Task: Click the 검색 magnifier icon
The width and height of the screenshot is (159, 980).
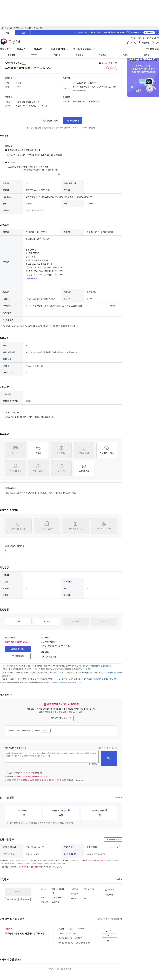Action: click(x=153, y=43)
